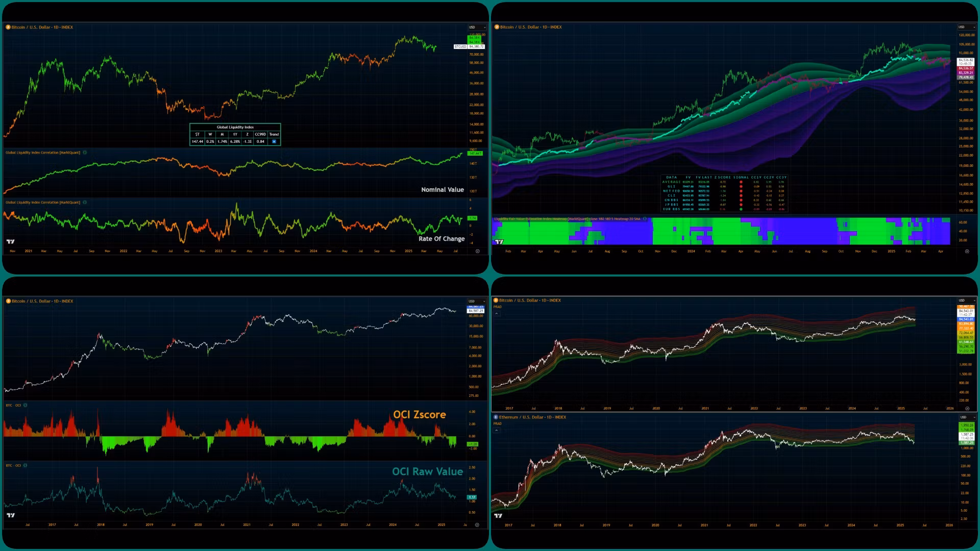The height and width of the screenshot is (551, 980).
Task: Click the TradingView logo in top-left chart
Action: coord(11,241)
